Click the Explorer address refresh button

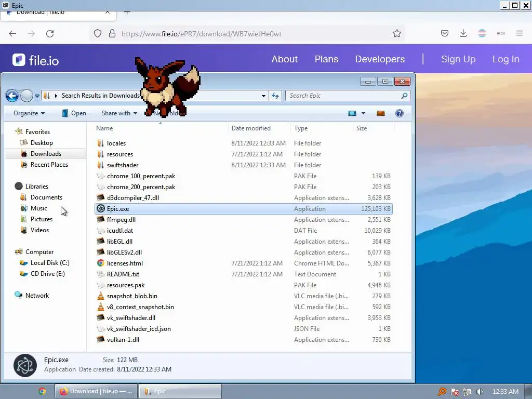tap(275, 96)
